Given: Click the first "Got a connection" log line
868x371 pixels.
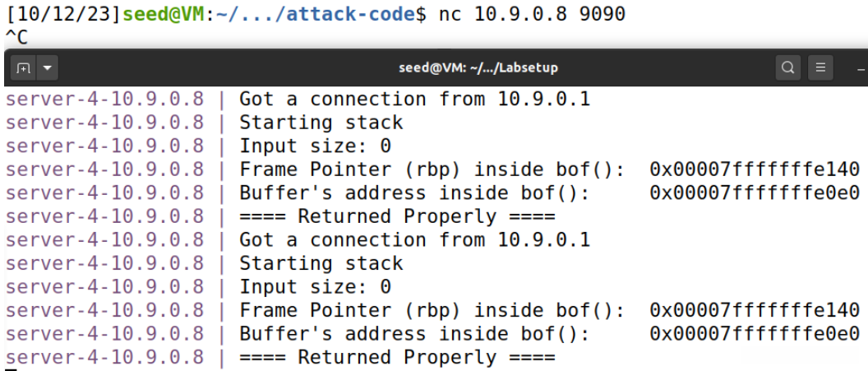Looking at the screenshot, I should pyautogui.click(x=414, y=100).
